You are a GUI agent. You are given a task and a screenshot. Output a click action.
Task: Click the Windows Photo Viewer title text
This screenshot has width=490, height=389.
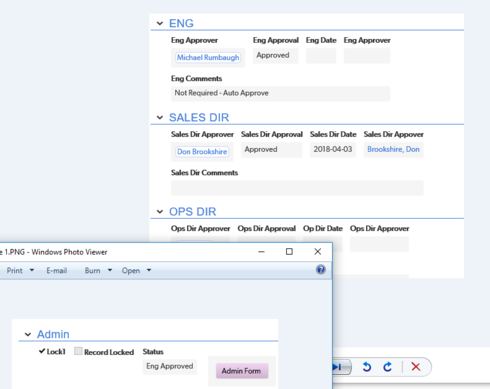pyautogui.click(x=69, y=252)
